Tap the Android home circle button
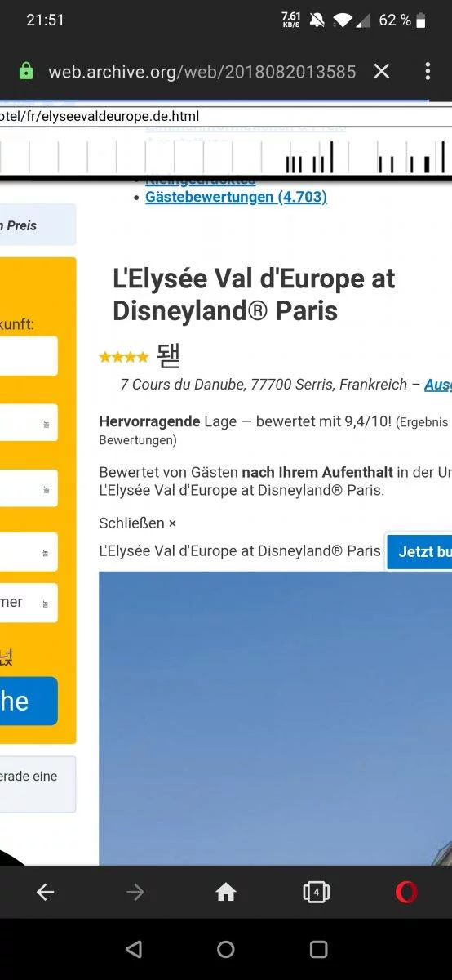The image size is (452, 980). pos(226,949)
